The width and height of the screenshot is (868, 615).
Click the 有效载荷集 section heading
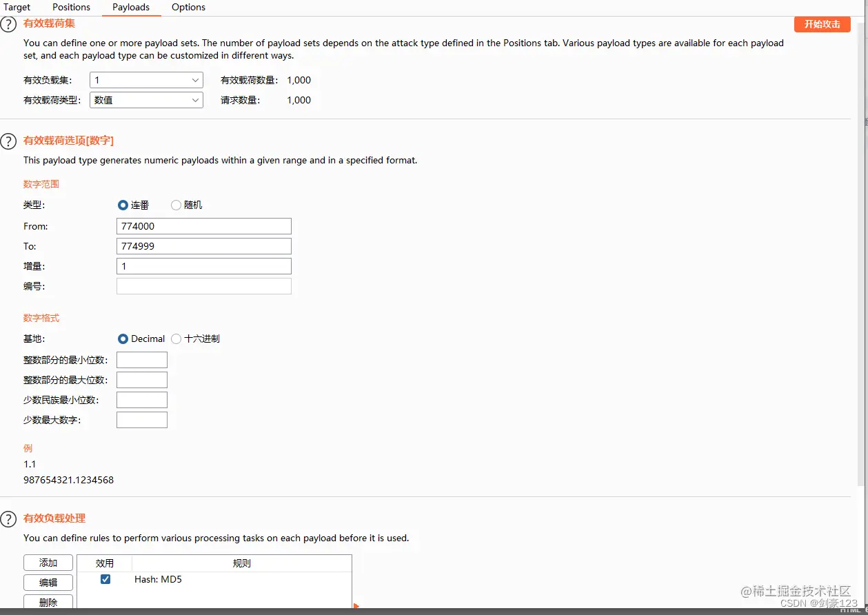pos(50,23)
